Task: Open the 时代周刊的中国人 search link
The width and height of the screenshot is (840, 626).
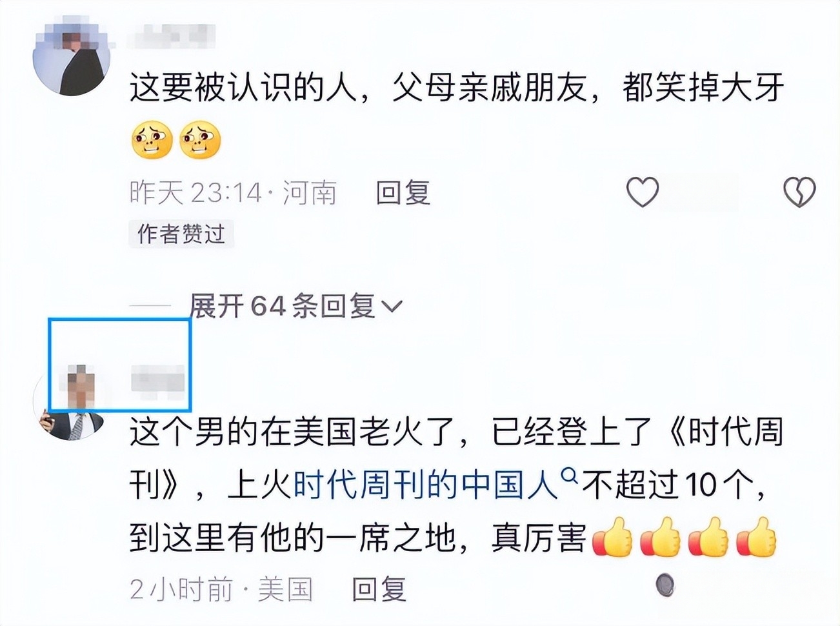Action: point(426,485)
